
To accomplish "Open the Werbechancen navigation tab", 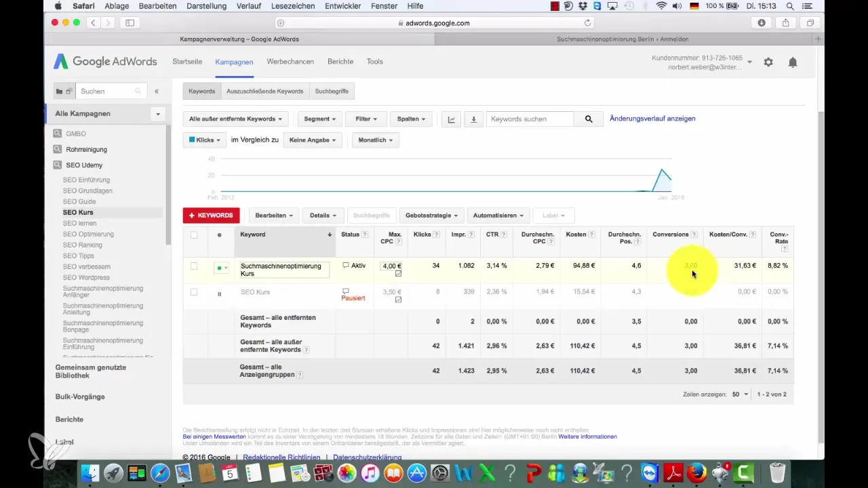I will [x=290, y=62].
